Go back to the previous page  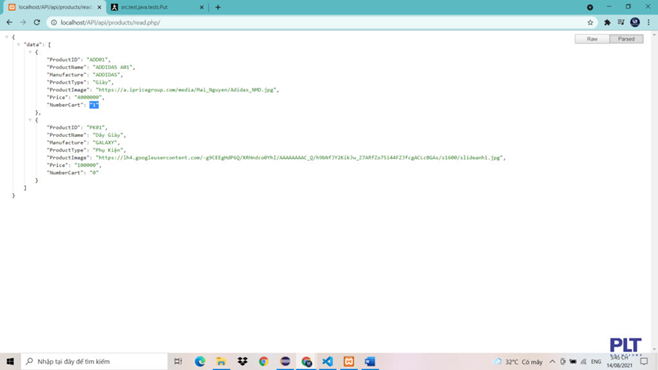(9, 23)
